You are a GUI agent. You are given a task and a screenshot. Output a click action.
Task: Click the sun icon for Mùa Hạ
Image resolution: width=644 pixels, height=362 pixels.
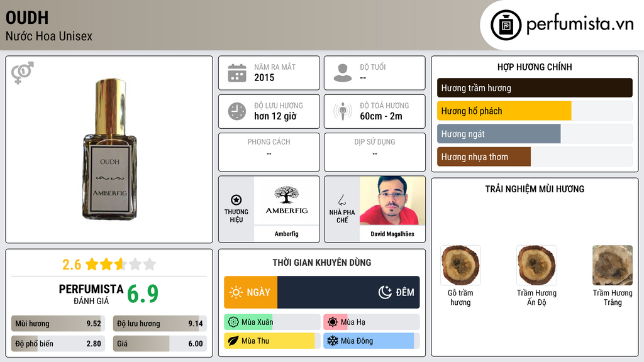pyautogui.click(x=333, y=322)
